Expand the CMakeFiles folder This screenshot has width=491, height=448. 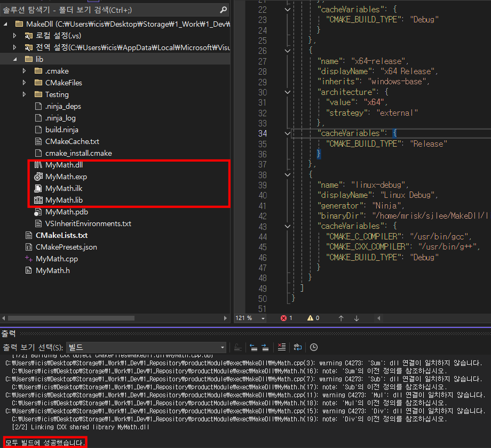coord(24,83)
